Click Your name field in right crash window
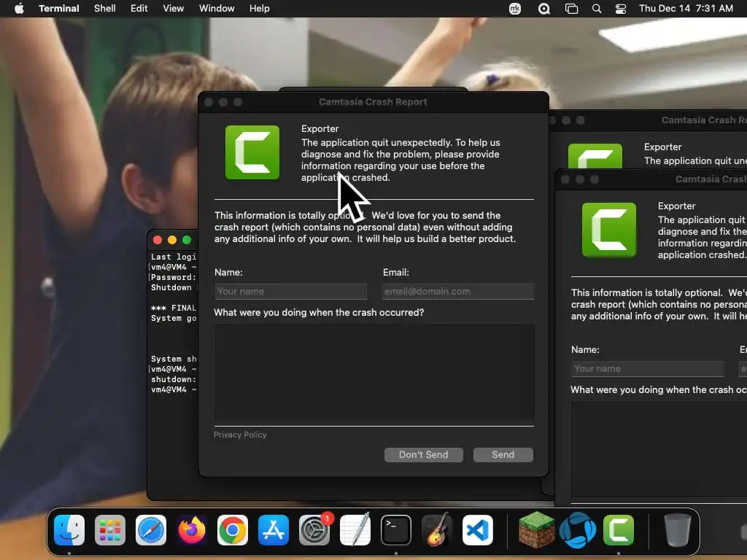 pos(648,368)
